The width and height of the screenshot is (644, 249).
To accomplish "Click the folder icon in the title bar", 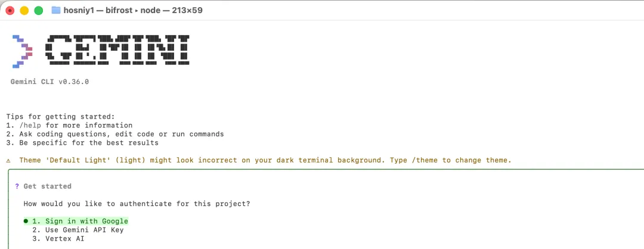I will point(56,10).
